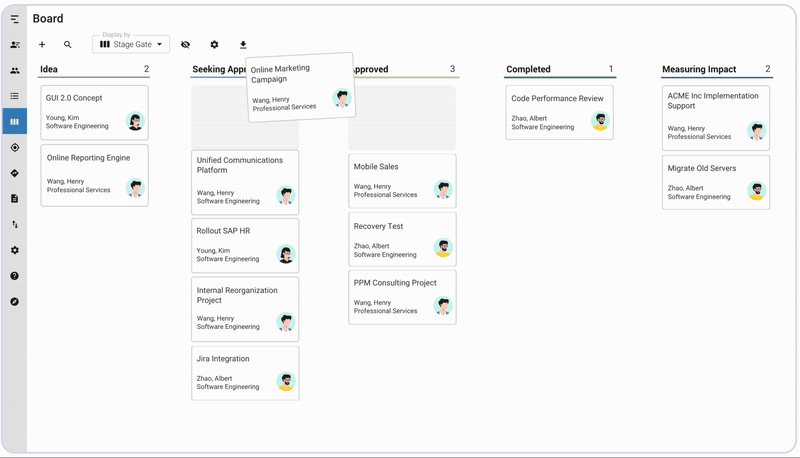Open the help question mark icon

pos(14,276)
